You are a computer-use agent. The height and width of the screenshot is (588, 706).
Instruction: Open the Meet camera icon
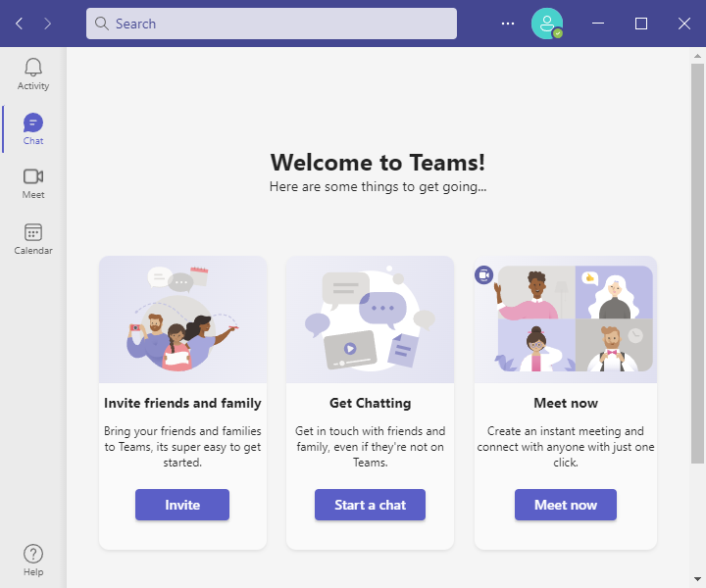point(33,176)
